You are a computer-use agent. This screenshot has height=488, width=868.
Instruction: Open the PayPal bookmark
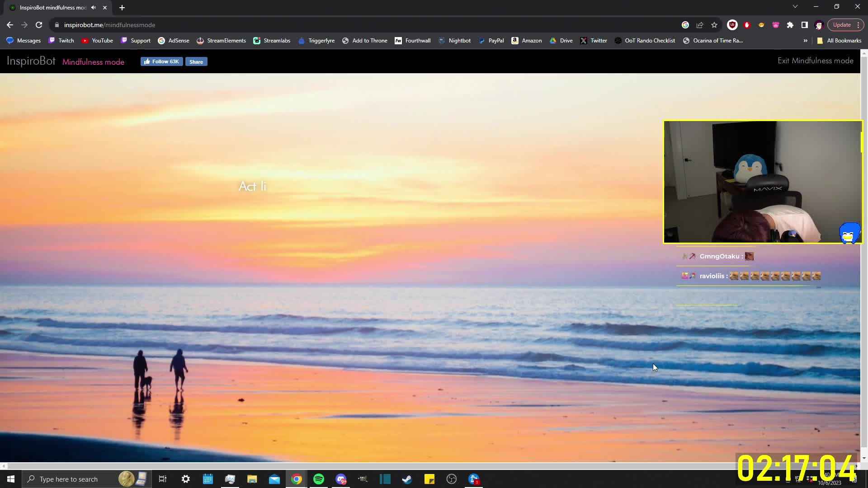coord(491,41)
